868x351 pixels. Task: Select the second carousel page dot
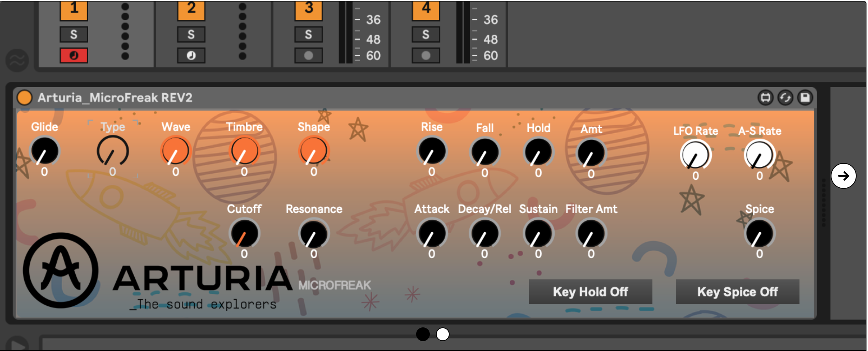tap(442, 334)
